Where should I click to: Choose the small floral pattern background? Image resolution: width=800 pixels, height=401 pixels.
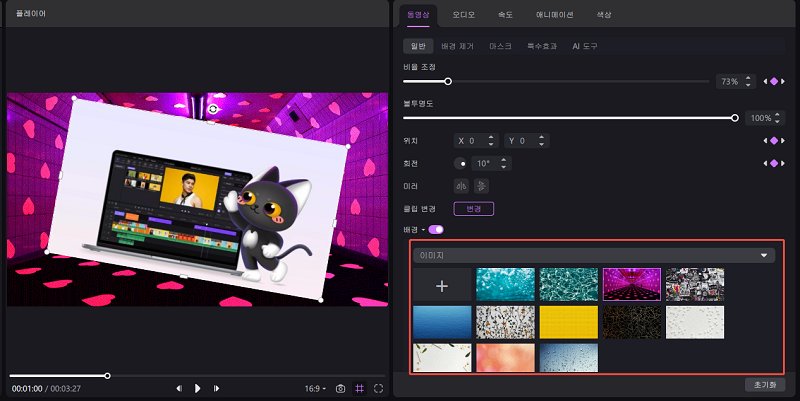(x=505, y=322)
